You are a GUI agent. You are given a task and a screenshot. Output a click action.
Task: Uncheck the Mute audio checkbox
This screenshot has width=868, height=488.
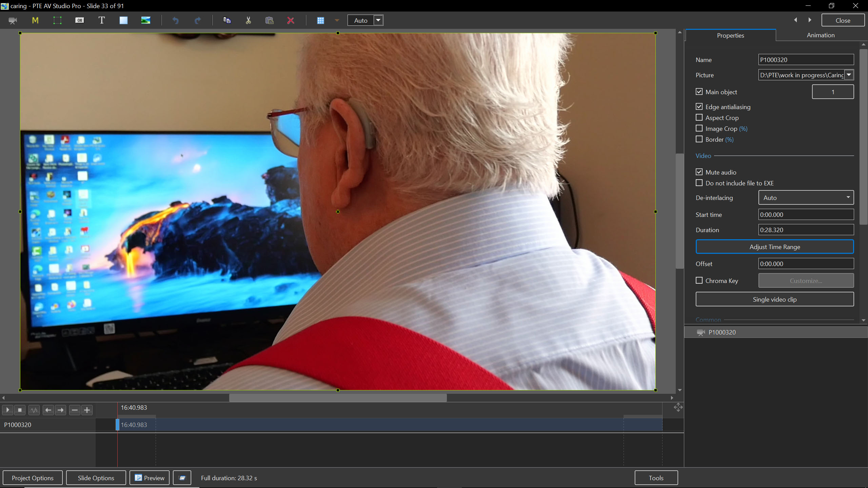(x=699, y=172)
